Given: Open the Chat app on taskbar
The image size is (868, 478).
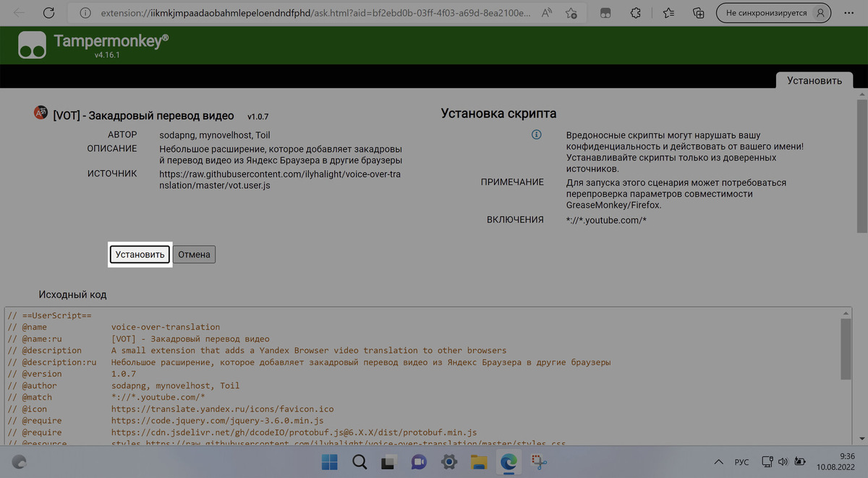Looking at the screenshot, I should point(418,461).
